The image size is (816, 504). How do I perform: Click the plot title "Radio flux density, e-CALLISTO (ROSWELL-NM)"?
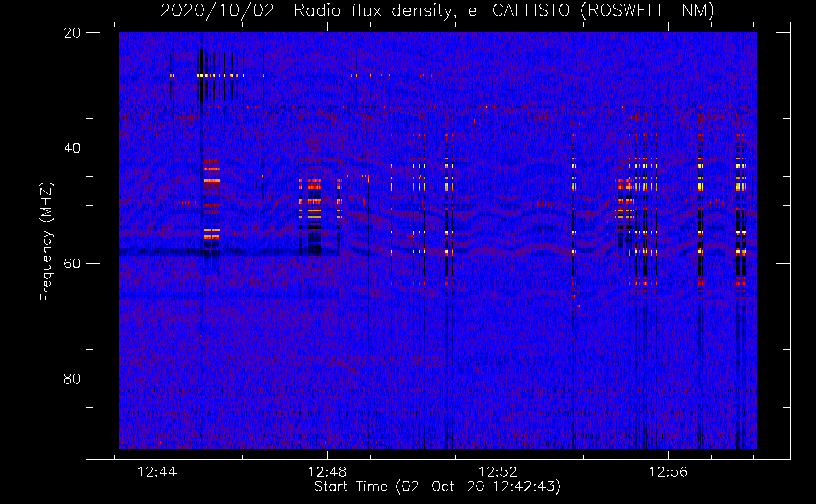coord(504,10)
